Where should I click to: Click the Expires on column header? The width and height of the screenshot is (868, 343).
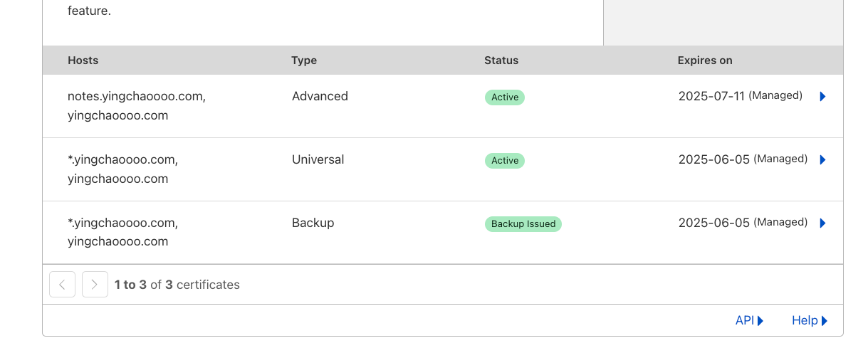705,60
